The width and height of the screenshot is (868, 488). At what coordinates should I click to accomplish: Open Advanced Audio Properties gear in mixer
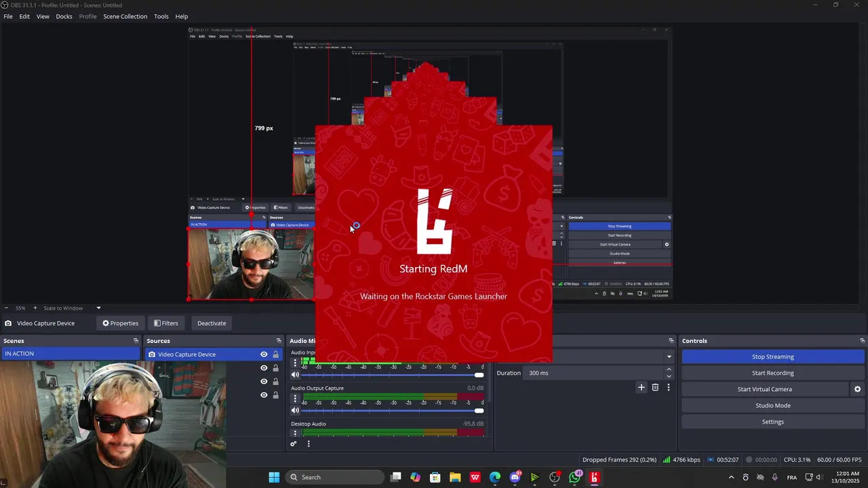pos(294,444)
